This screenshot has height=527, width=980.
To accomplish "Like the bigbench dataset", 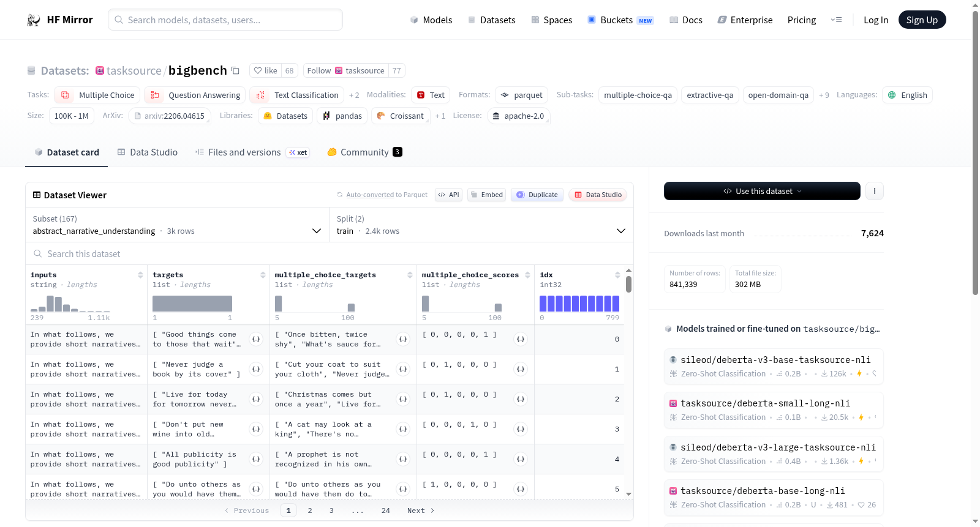I will 266,70.
